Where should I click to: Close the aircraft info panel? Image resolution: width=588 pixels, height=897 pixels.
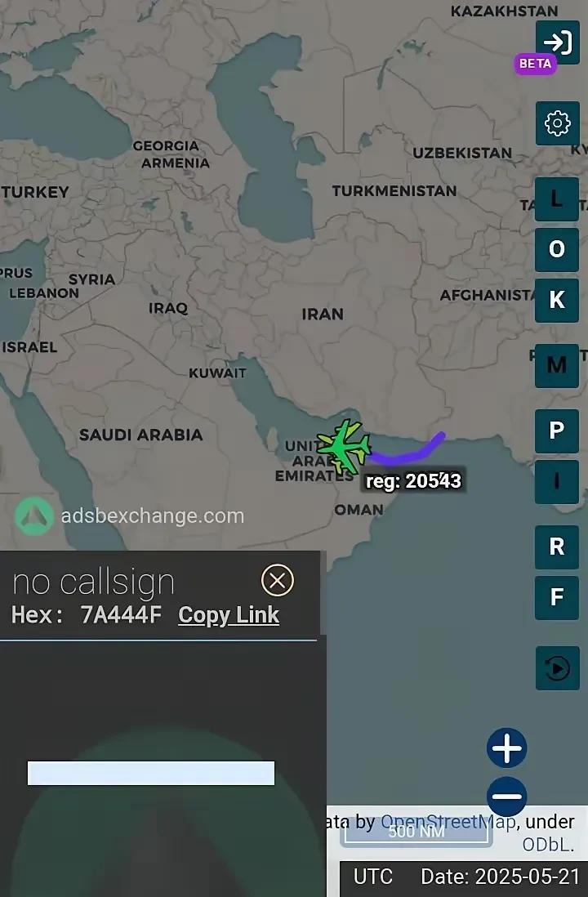point(278,581)
